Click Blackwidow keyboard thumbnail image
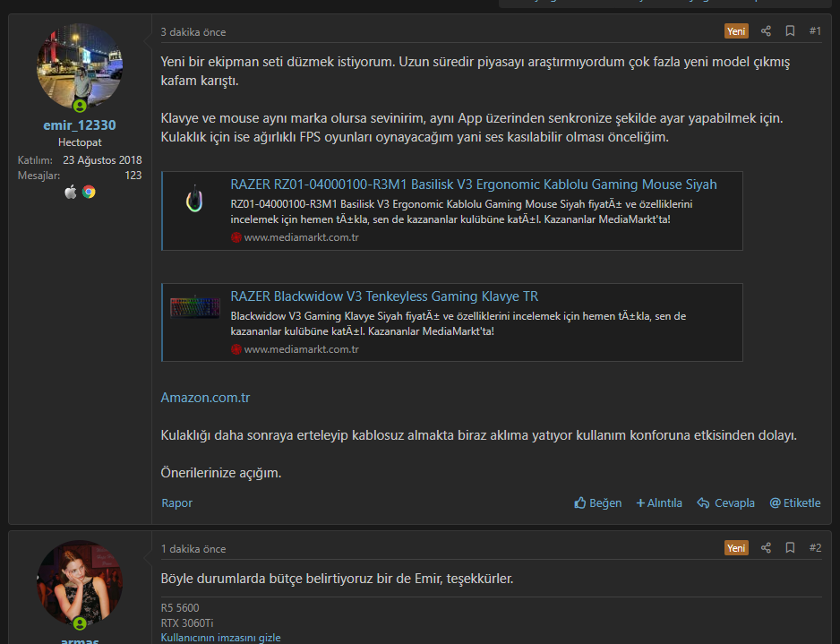The width and height of the screenshot is (840, 644). click(x=195, y=307)
